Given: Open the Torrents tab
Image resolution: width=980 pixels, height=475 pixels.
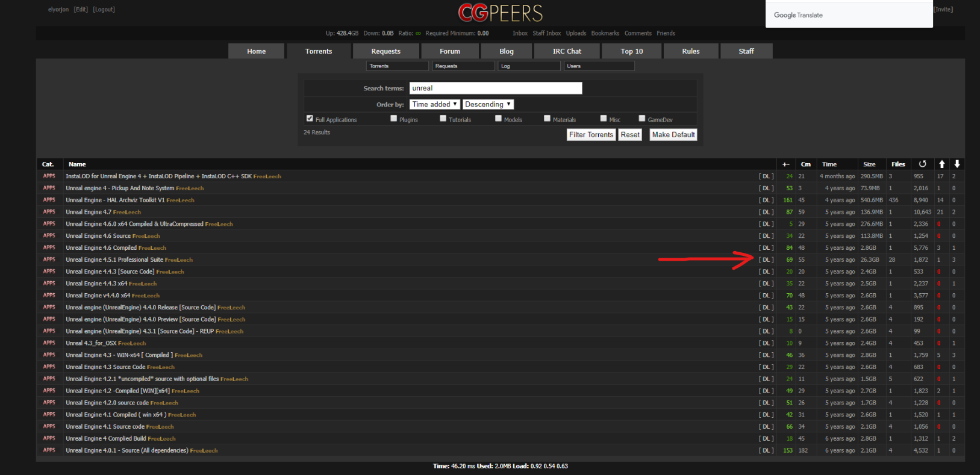Looking at the screenshot, I should pos(319,51).
